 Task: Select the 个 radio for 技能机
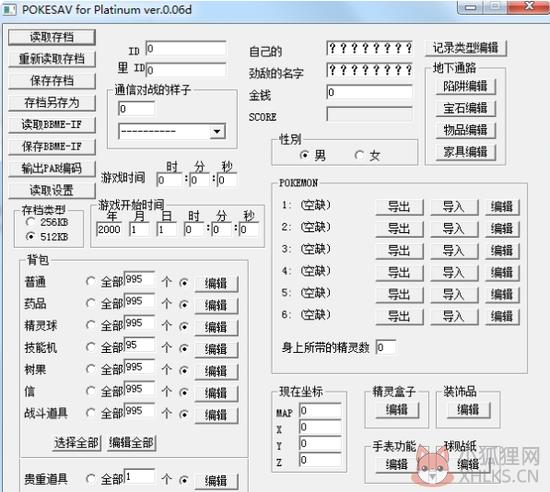183,349
